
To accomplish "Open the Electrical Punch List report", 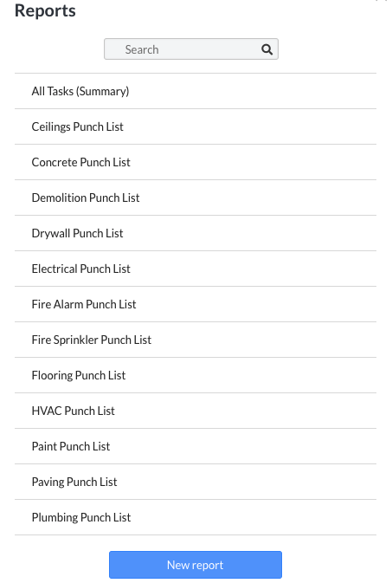I will coord(196,269).
